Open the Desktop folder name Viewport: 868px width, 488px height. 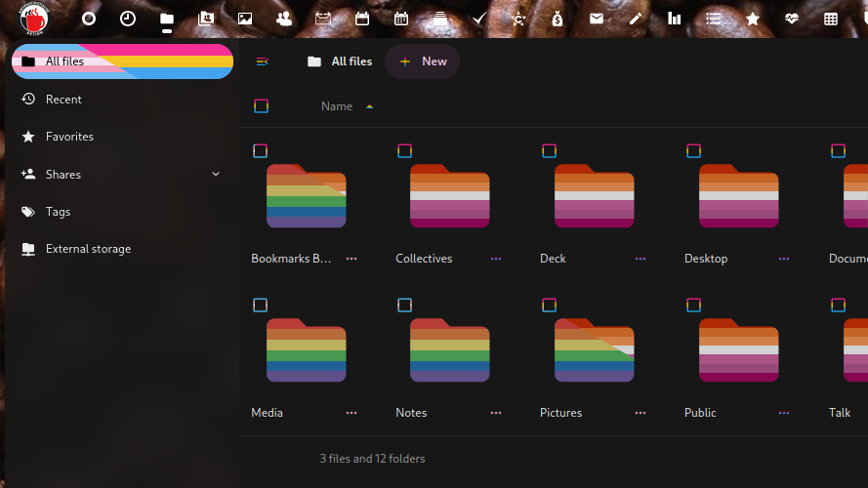[706, 259]
